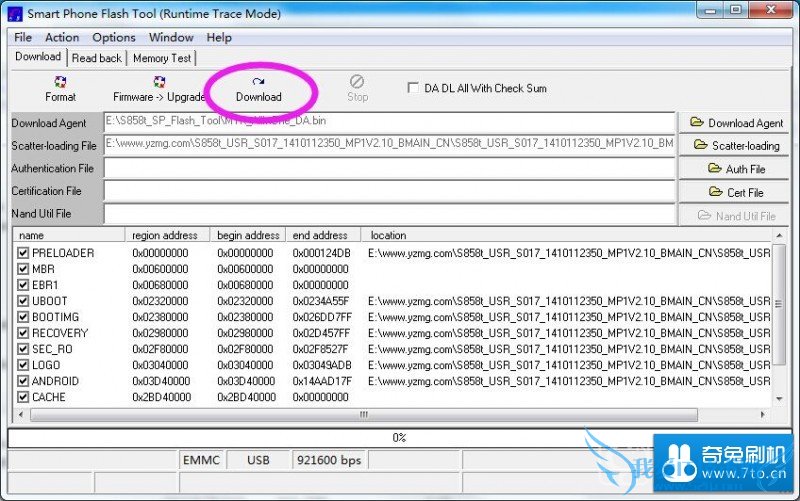Open the Help menu
The width and height of the screenshot is (800, 501).
219,37
